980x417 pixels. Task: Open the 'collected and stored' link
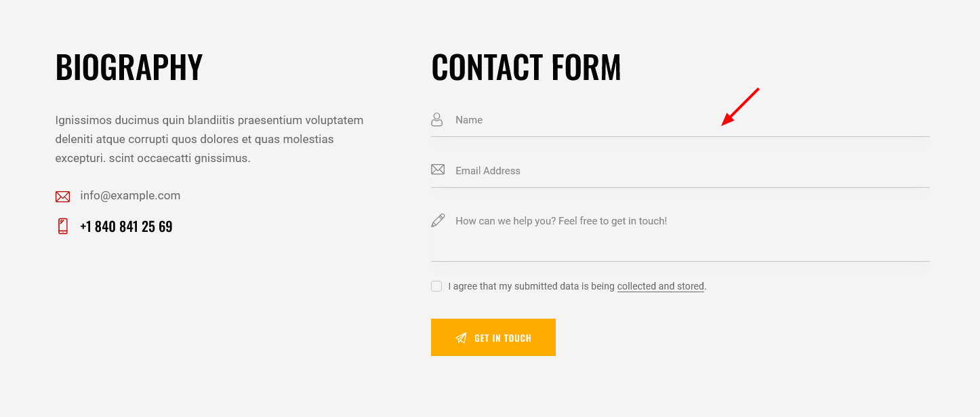tap(661, 286)
